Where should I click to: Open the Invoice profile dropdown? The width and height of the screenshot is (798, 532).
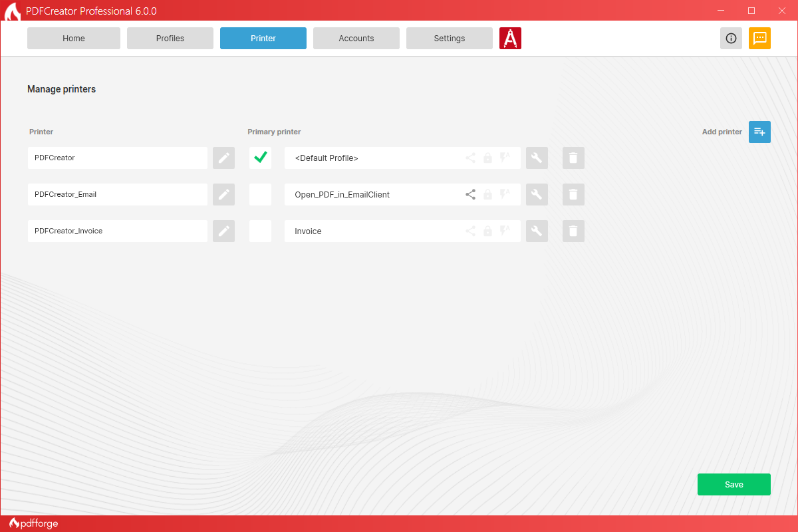tap(402, 231)
